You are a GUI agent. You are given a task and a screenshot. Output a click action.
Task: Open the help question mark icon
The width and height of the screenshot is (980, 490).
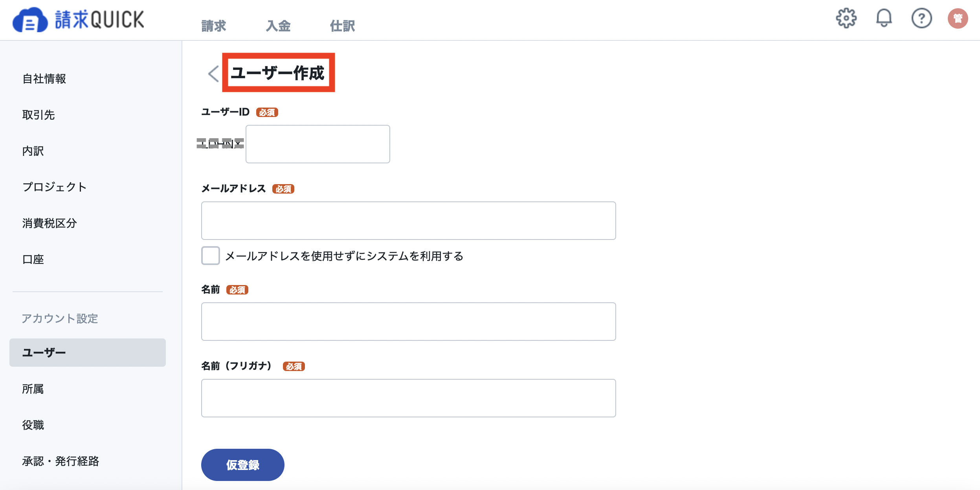coord(921,18)
